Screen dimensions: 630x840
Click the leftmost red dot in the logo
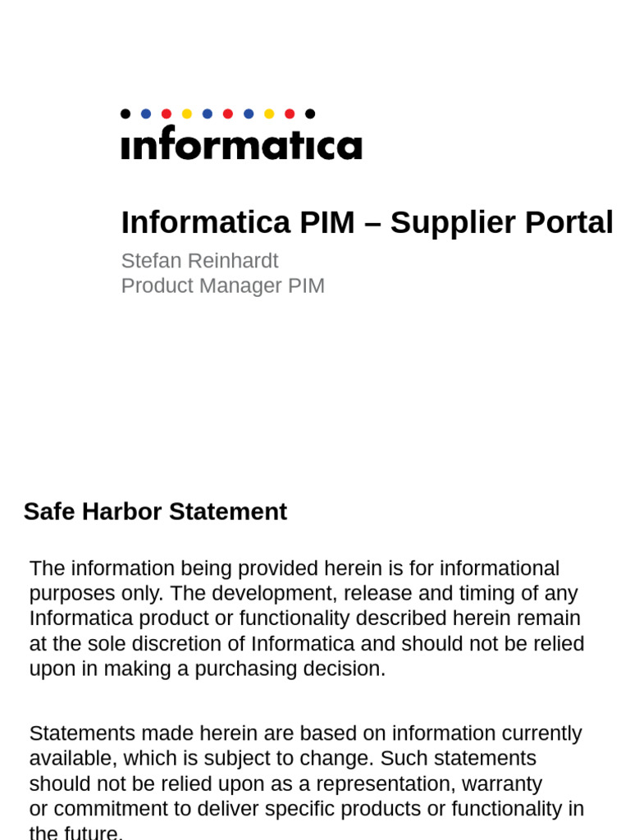tap(167, 113)
